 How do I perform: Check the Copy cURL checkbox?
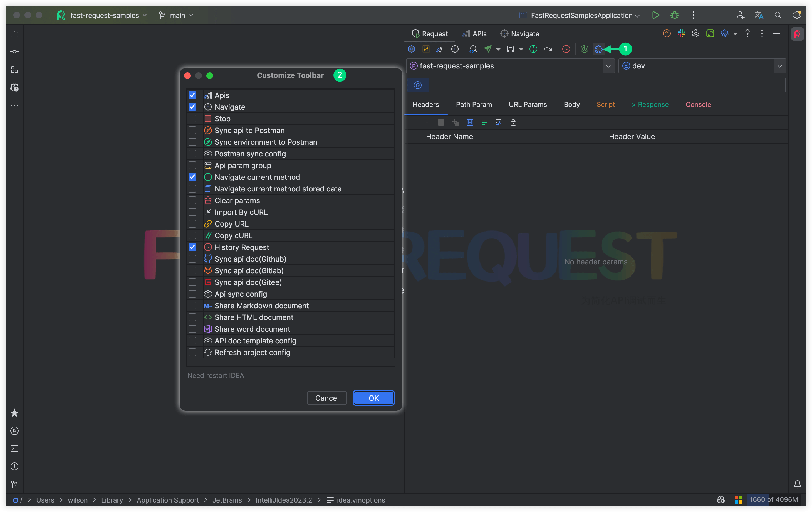pyautogui.click(x=192, y=236)
